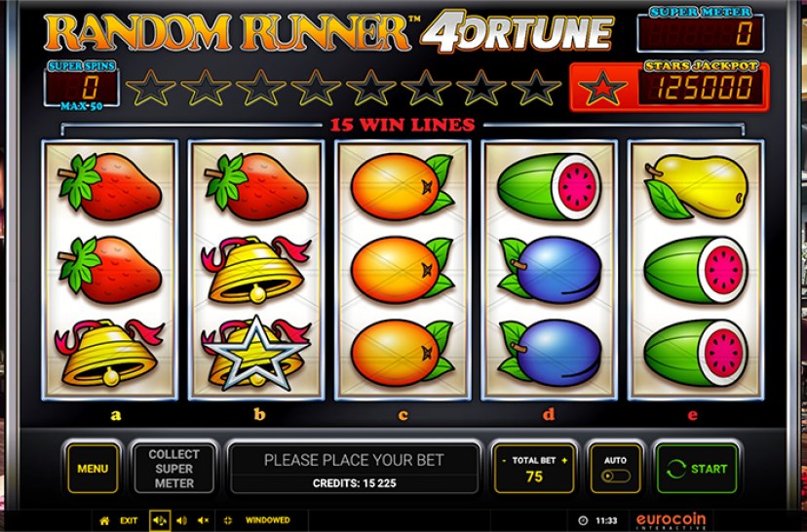807x532 pixels.
Task: Click the Super Spins counter display
Action: click(82, 88)
